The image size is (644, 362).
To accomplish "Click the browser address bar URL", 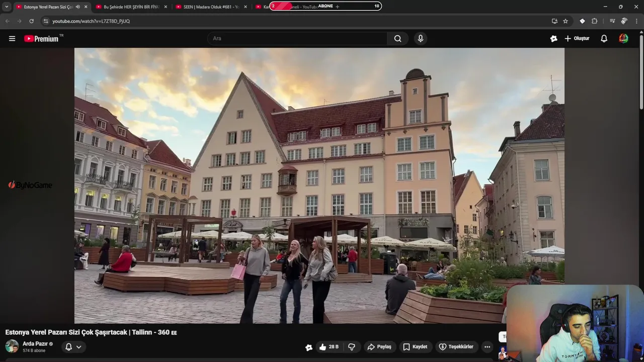I will pyautogui.click(x=91, y=21).
